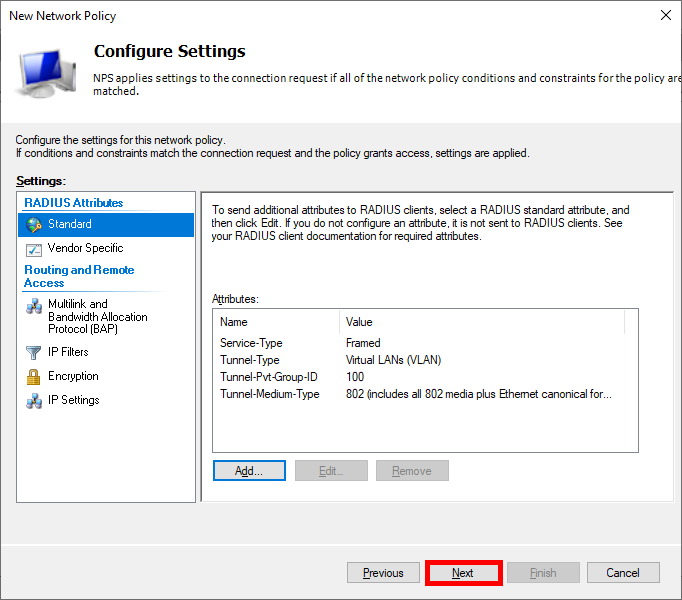Click the IP Settings icon

pyautogui.click(x=33, y=401)
